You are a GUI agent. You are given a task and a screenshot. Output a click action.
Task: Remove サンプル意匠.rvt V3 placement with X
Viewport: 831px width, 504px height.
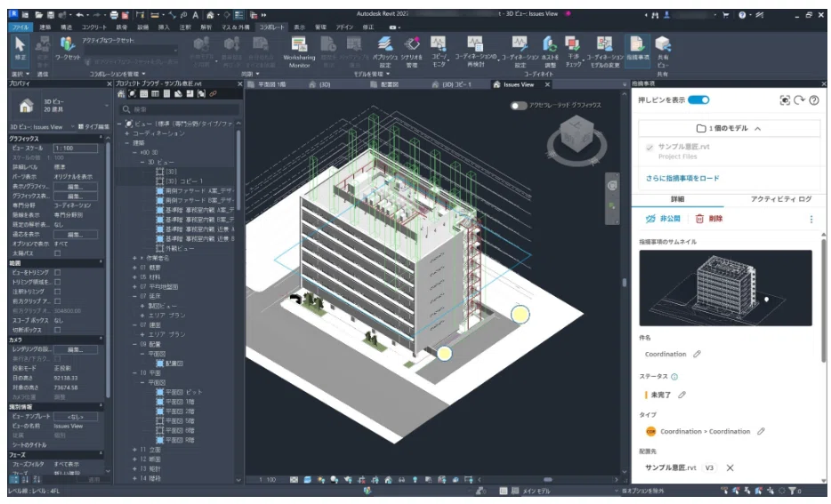coord(730,468)
